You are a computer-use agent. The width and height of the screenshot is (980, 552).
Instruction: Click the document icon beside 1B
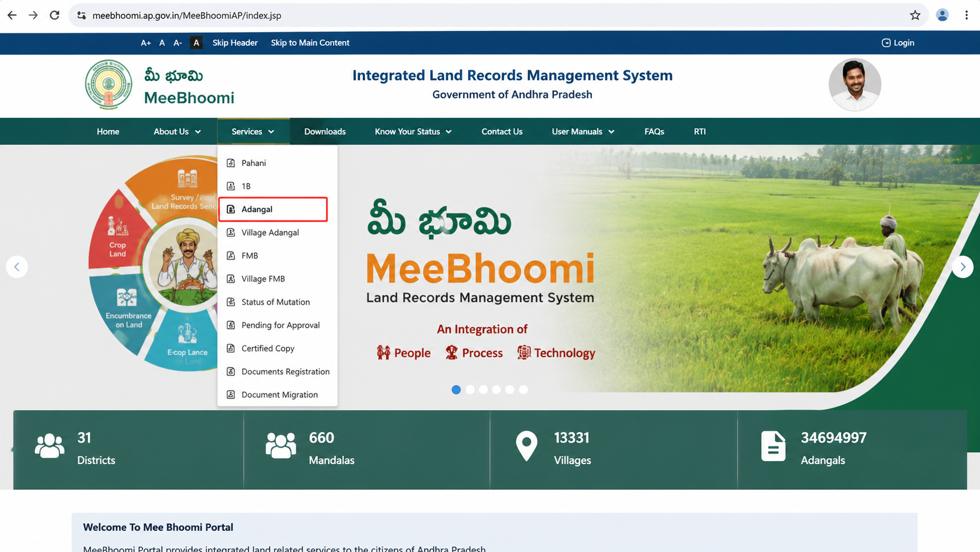tap(231, 186)
